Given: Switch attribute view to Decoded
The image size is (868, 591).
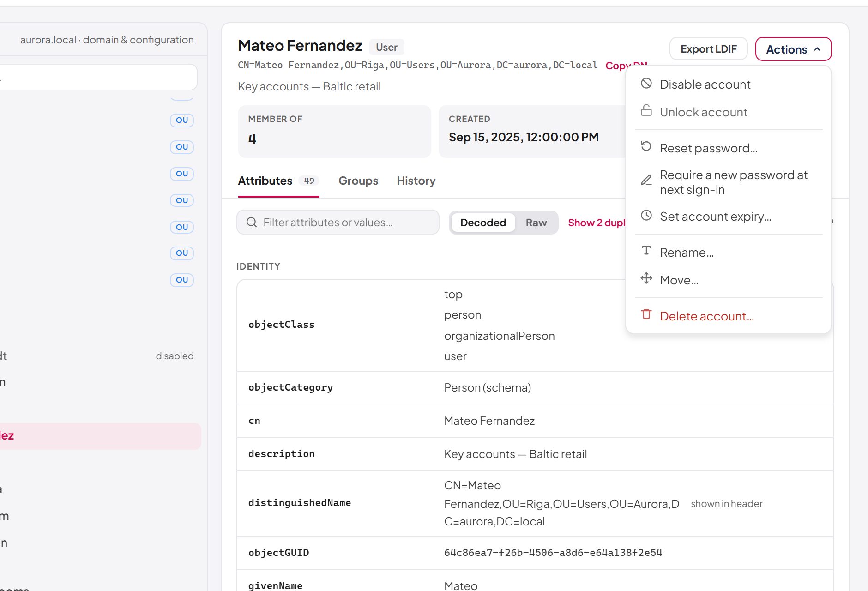Looking at the screenshot, I should [x=483, y=223].
